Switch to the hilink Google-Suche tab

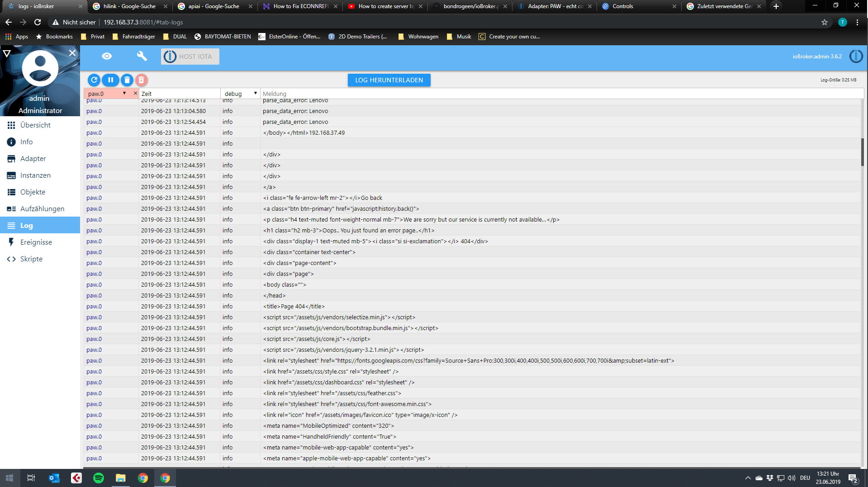coord(129,6)
